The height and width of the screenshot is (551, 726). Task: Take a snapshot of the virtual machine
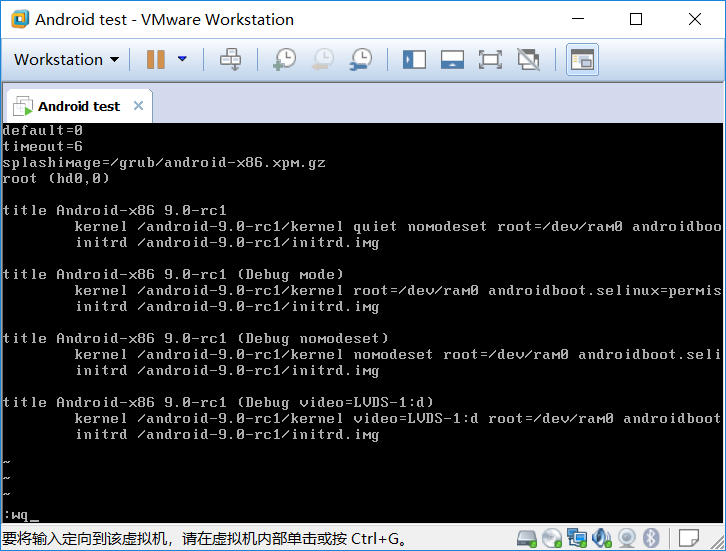284,59
